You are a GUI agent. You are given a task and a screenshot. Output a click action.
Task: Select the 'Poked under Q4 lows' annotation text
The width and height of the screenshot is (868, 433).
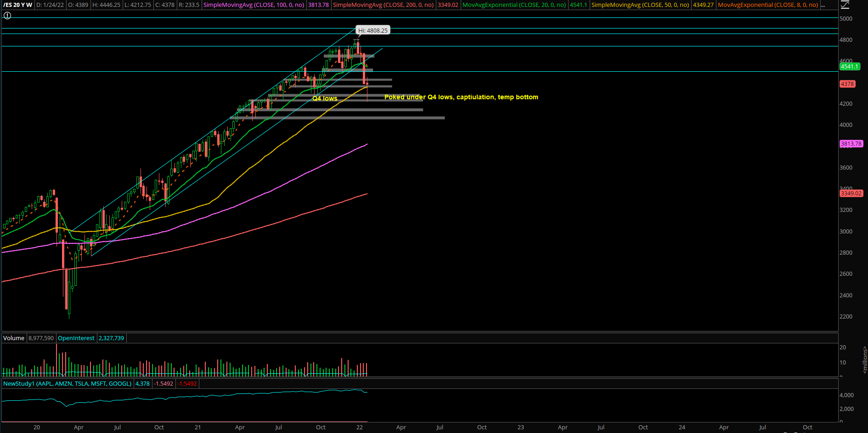click(x=461, y=97)
